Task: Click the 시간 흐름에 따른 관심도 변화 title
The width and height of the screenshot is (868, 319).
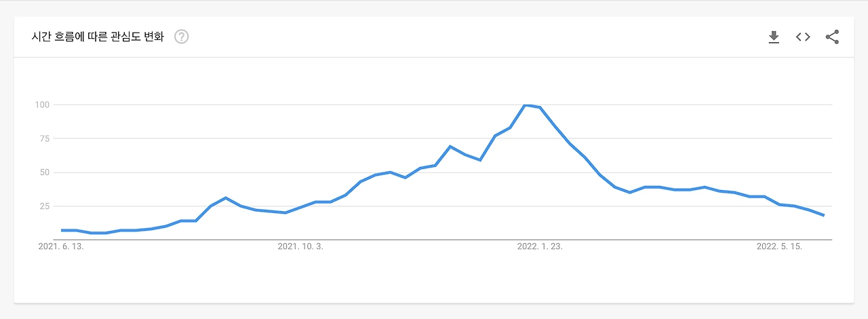Action: pos(98,37)
